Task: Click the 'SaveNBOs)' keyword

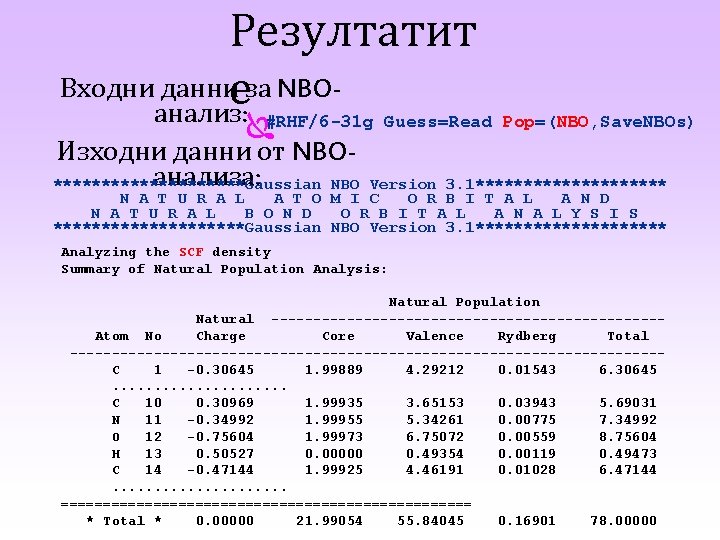Action: click(x=647, y=122)
